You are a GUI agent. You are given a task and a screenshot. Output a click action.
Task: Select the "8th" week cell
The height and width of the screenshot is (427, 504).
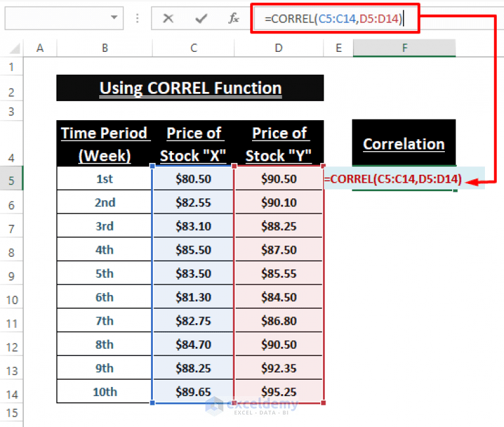coord(104,344)
